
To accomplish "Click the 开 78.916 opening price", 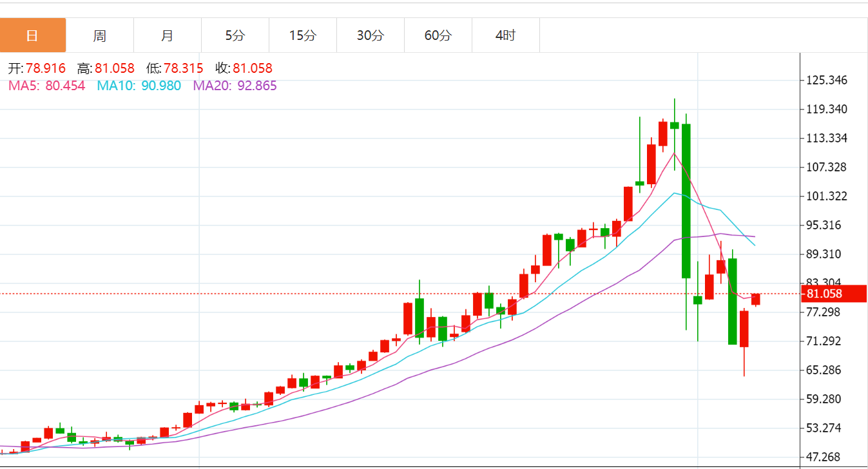I will click(36, 68).
